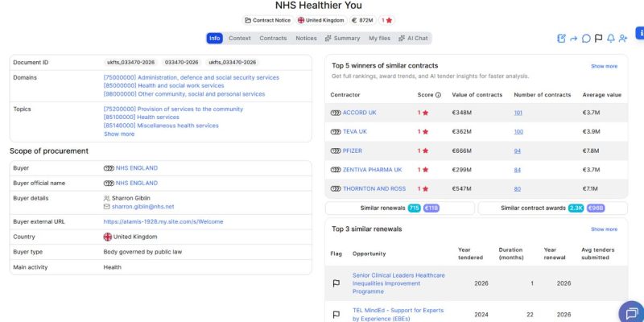This screenshot has width=644, height=322.
Task: Click the €872M value badge
Action: (362, 20)
